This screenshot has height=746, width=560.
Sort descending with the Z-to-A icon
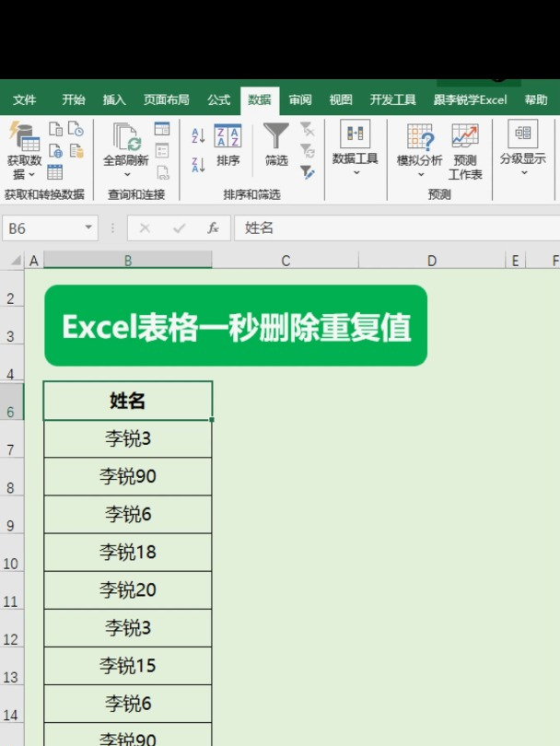click(198, 165)
